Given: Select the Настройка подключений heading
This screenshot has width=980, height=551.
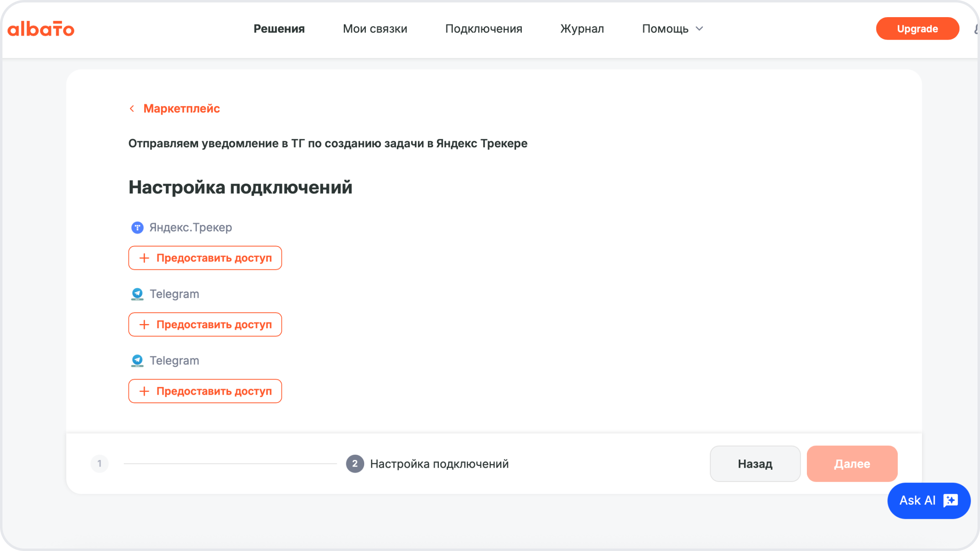Looking at the screenshot, I should [x=240, y=187].
